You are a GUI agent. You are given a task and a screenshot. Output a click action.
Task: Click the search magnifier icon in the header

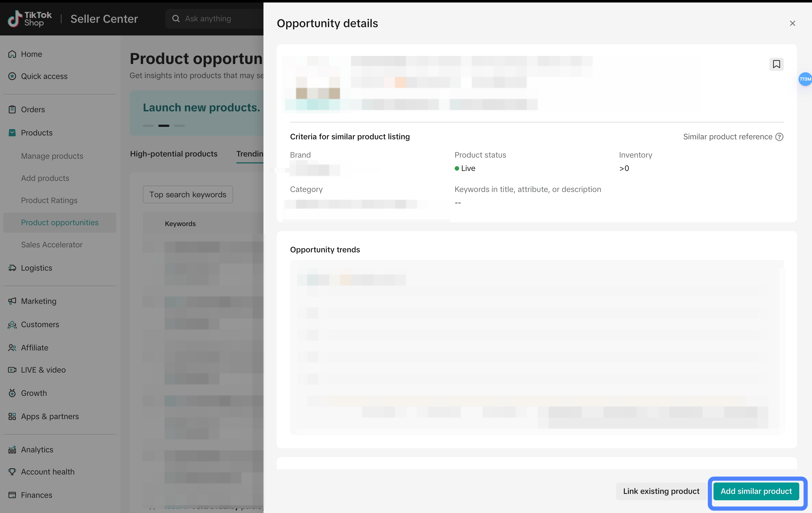point(176,19)
